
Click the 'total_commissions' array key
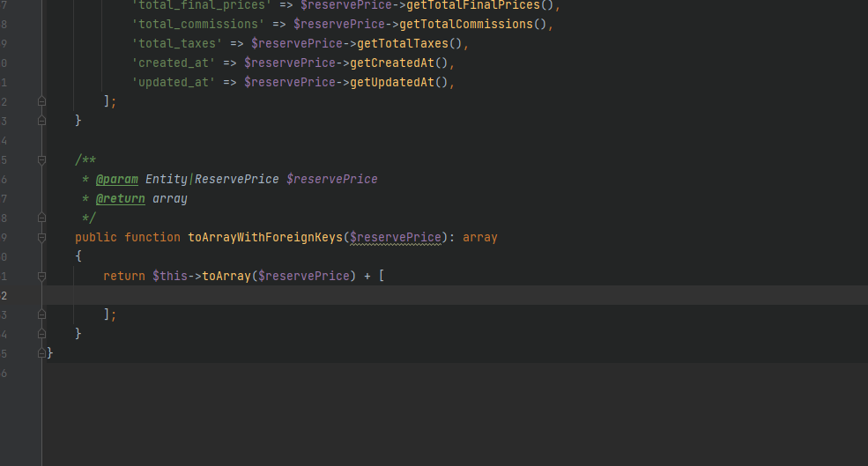[x=198, y=25]
